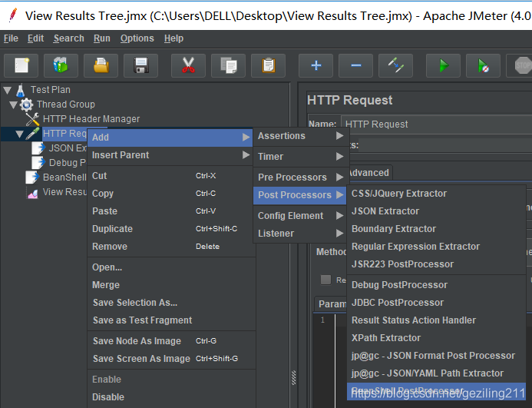Start the test with green play icon
532x408 pixels.
(444, 65)
